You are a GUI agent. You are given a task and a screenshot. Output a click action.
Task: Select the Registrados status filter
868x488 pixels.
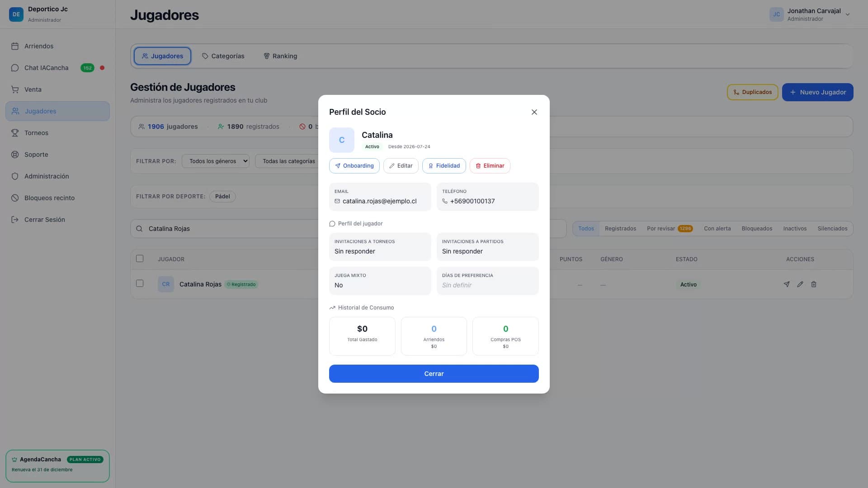pyautogui.click(x=620, y=229)
